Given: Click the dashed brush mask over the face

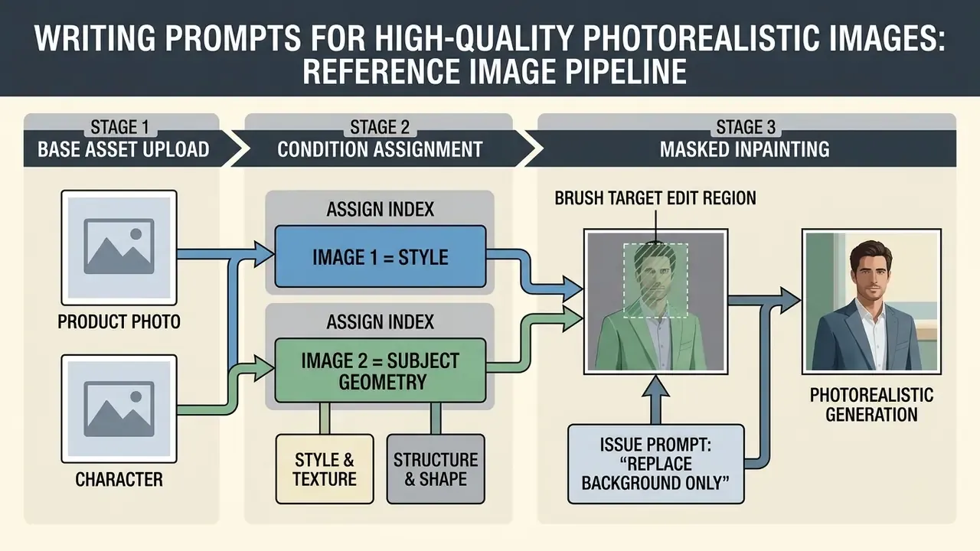Looking at the screenshot, I should [x=655, y=280].
